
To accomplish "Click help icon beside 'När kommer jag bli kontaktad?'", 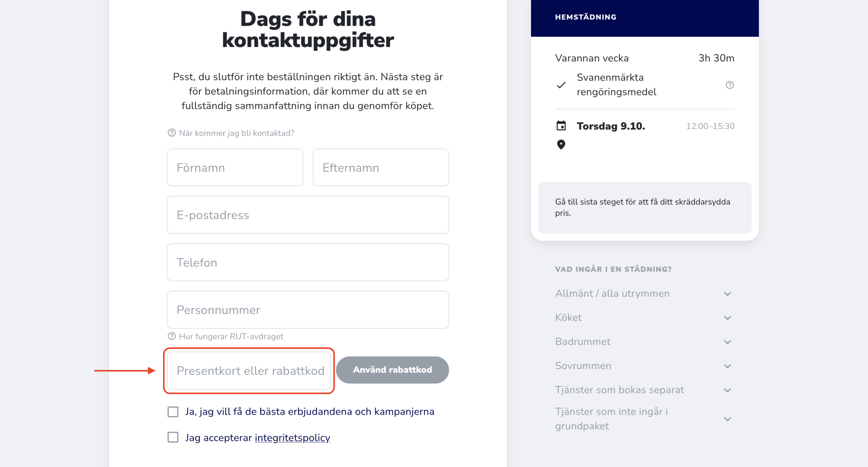I will click(x=172, y=133).
